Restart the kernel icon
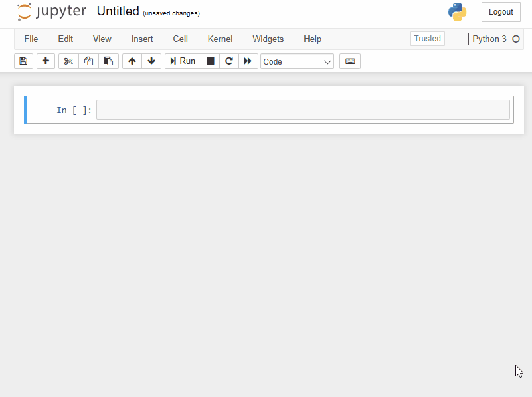Screen dimensions: 532x397 229,61
